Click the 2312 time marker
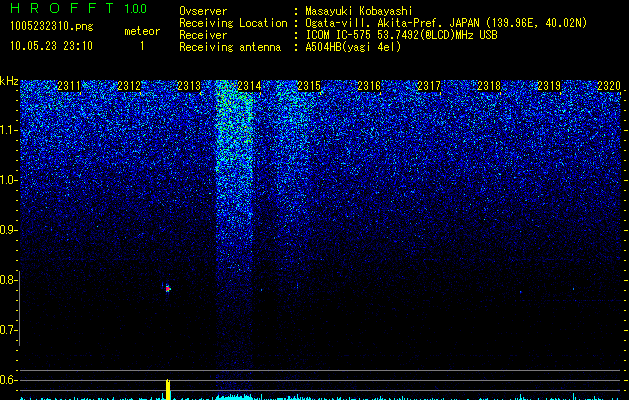Viewport: 629px width, 400px height. [129, 86]
